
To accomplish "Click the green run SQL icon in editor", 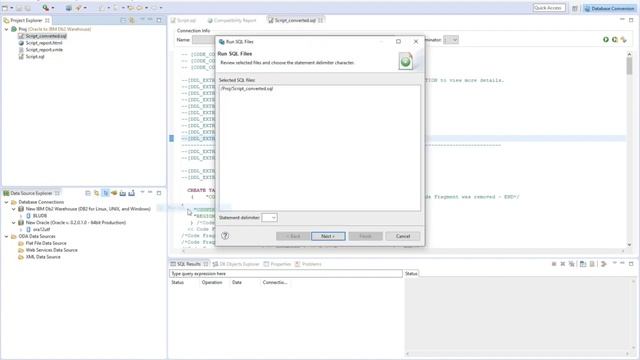I will [x=606, y=40].
